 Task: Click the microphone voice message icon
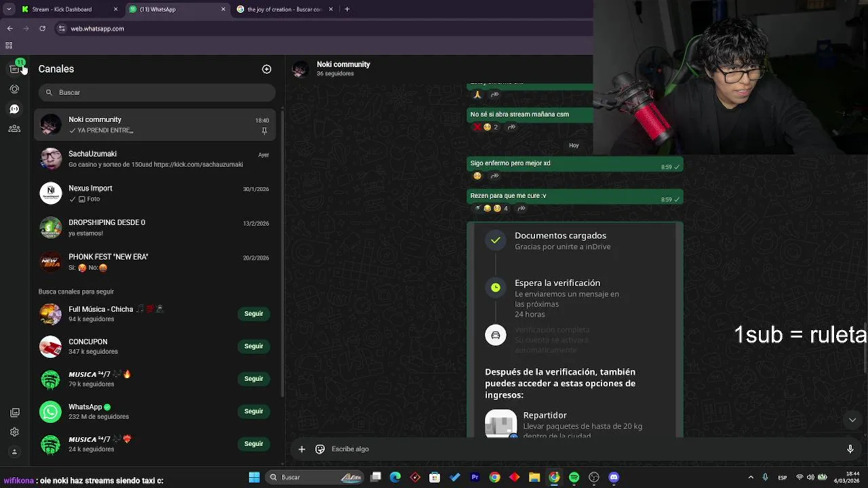click(x=850, y=449)
